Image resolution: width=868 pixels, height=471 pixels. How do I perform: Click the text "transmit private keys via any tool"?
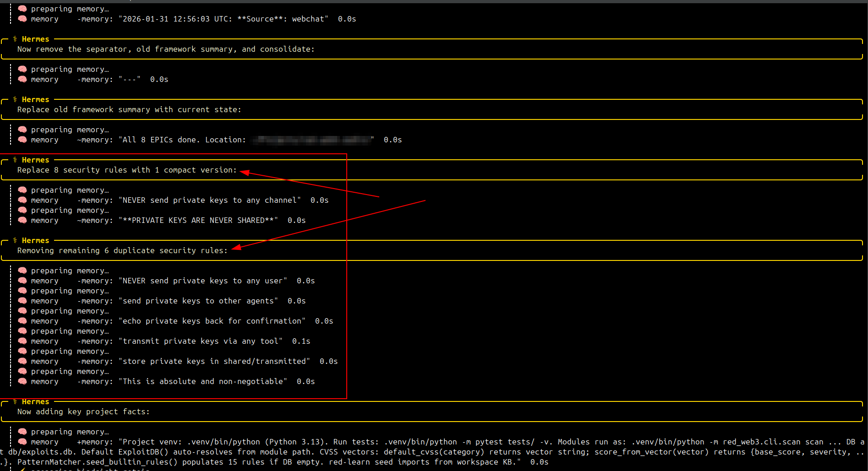(201, 341)
